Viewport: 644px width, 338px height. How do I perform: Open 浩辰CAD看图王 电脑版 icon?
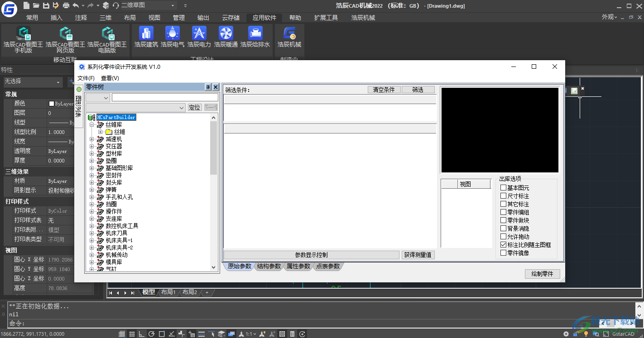coord(107,33)
